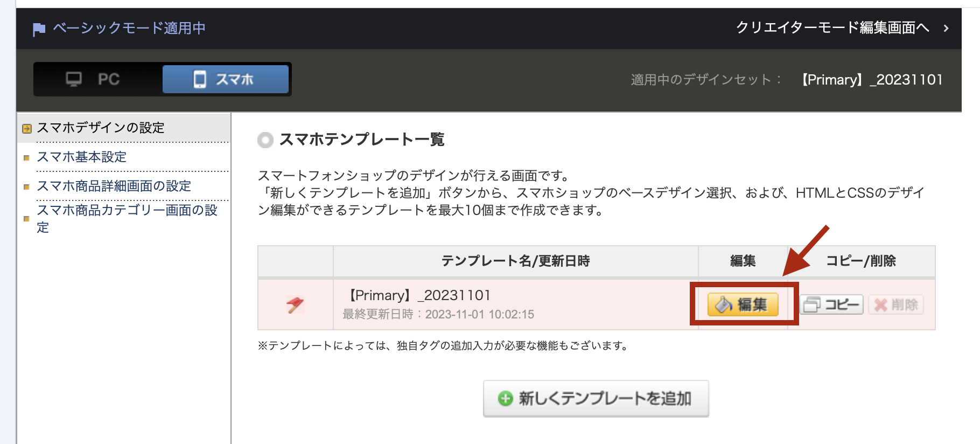
Task: Click the green plus icon on add-template button
Action: point(505,399)
